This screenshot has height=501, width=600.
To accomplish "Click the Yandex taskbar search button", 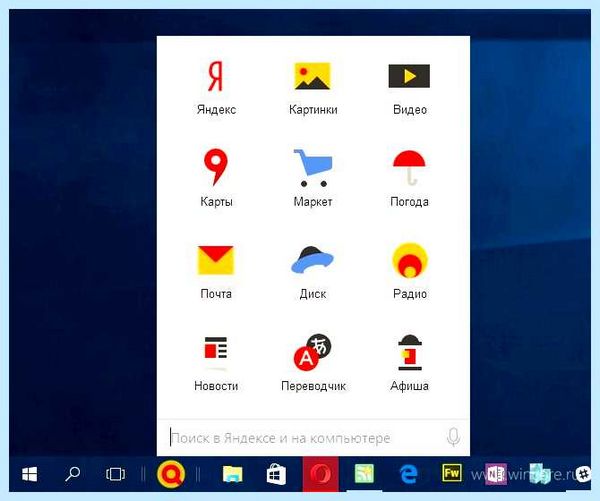I will [x=171, y=474].
